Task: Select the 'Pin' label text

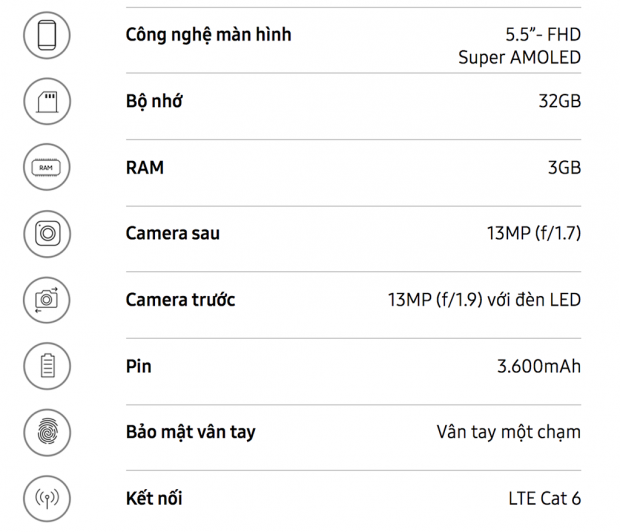Action: [138, 366]
